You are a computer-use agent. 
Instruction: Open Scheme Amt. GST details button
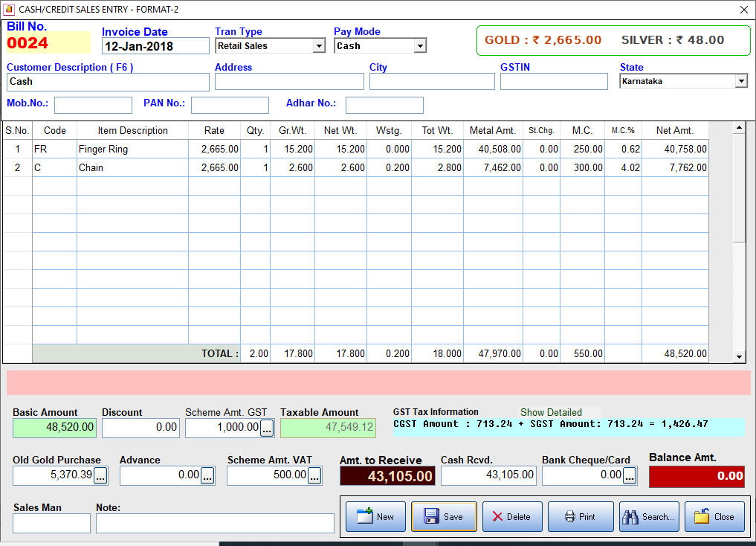tap(267, 428)
